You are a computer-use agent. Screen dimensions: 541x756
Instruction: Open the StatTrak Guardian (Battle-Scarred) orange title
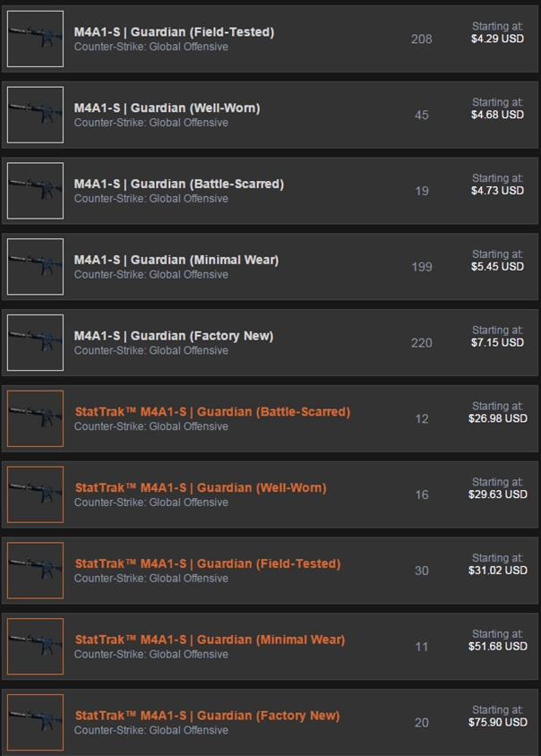tap(212, 412)
